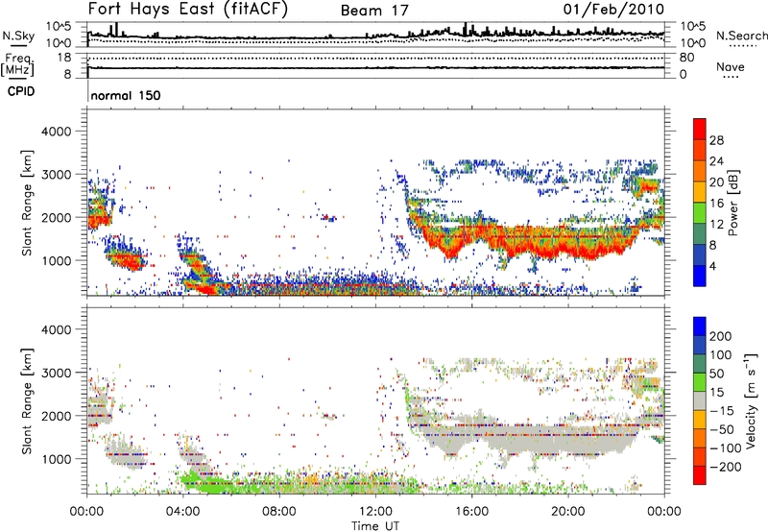Click the 'Power [dB]' colorbar title

point(732,203)
